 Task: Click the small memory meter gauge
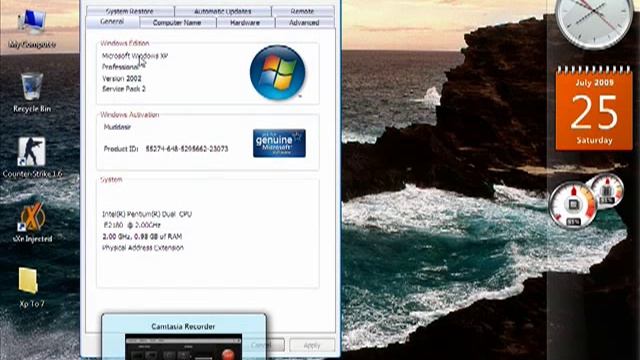[608, 191]
